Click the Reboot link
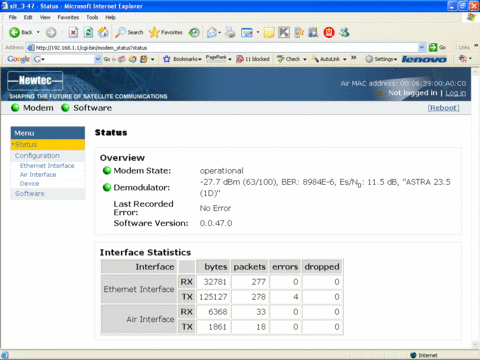This screenshot has height=360, width=480. [x=443, y=108]
